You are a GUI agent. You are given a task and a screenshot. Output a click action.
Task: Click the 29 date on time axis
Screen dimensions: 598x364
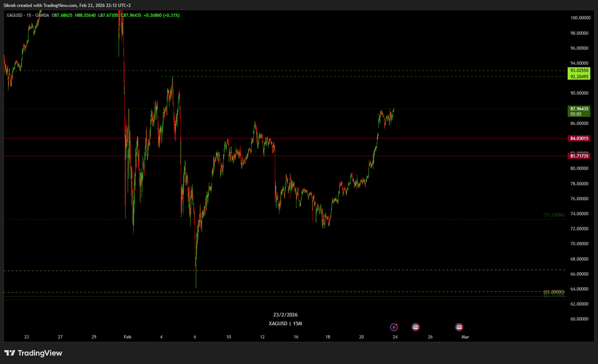click(94, 337)
